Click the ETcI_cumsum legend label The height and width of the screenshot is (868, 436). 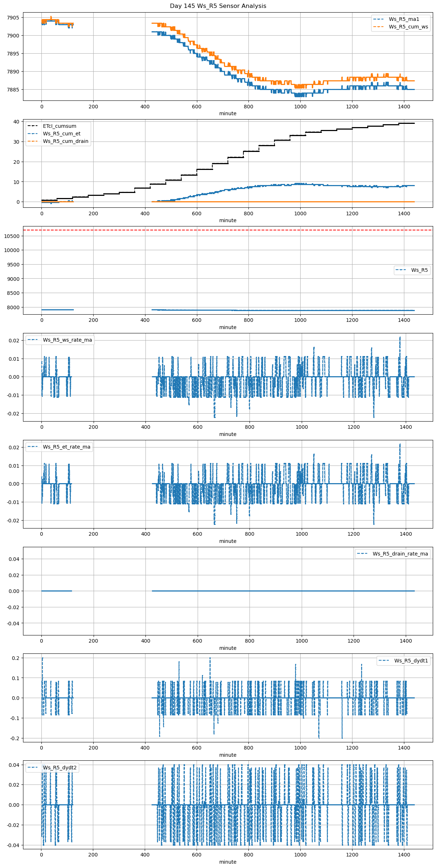click(59, 126)
